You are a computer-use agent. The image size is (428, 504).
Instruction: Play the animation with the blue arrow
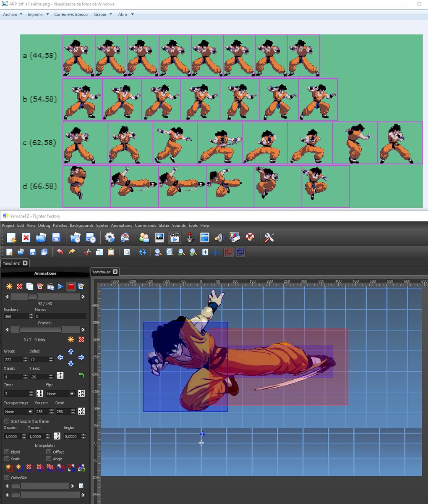pyautogui.click(x=61, y=286)
